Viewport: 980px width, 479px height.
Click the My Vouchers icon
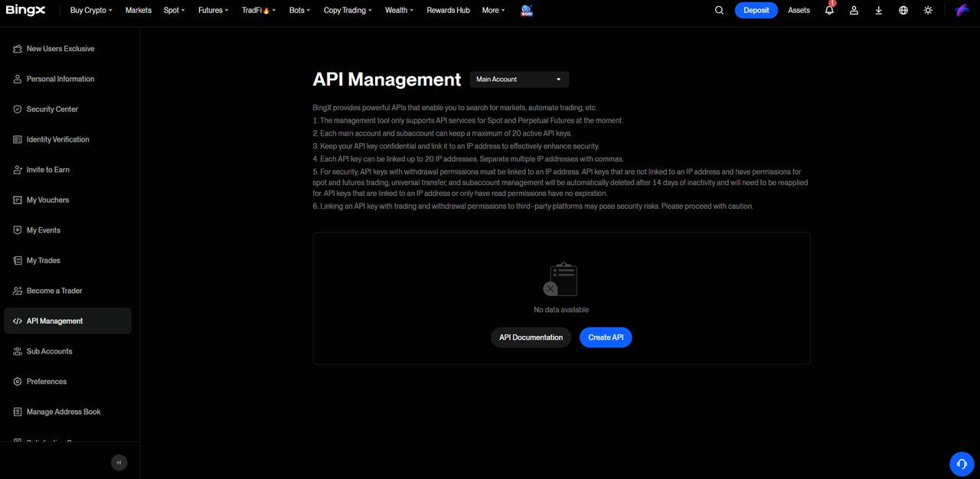18,200
